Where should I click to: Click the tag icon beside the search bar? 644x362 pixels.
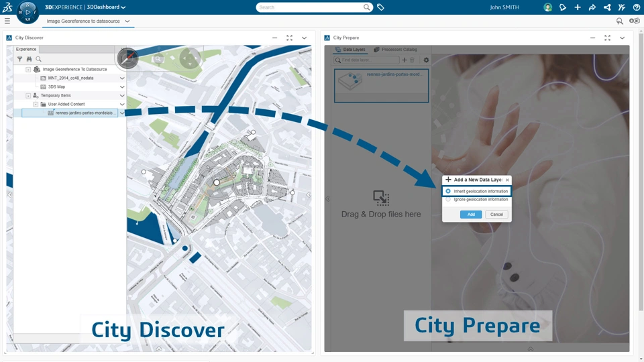point(381,7)
